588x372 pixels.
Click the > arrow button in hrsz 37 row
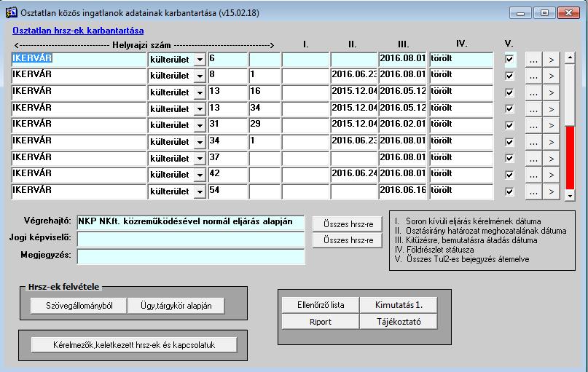click(x=552, y=159)
